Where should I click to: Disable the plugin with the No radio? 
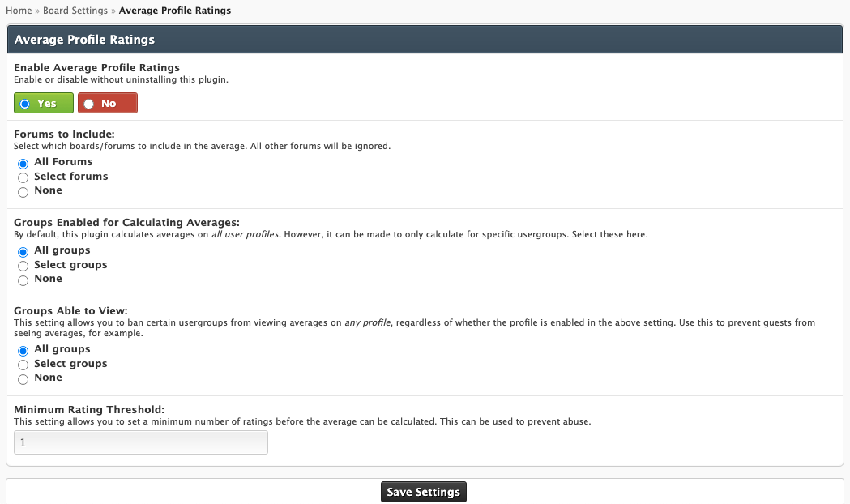pos(89,104)
